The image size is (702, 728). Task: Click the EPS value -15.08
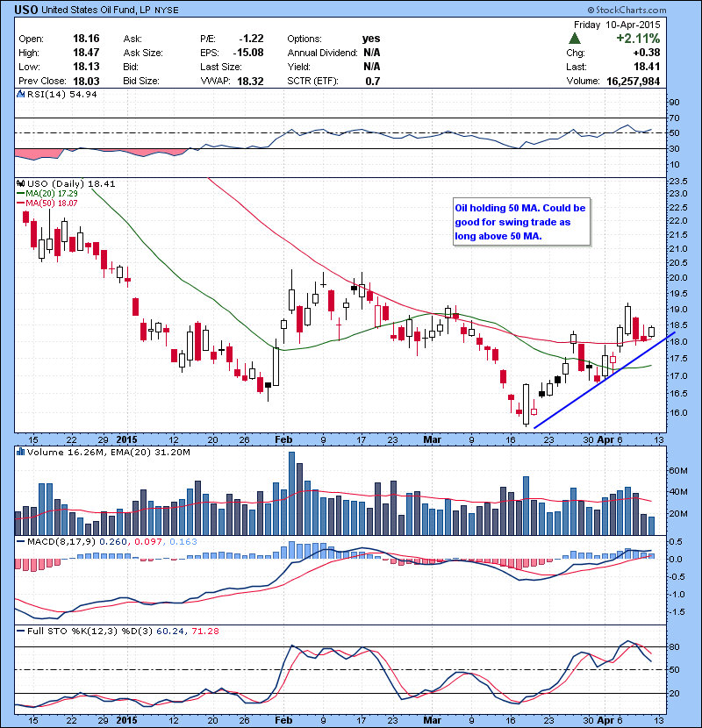pyautogui.click(x=248, y=53)
